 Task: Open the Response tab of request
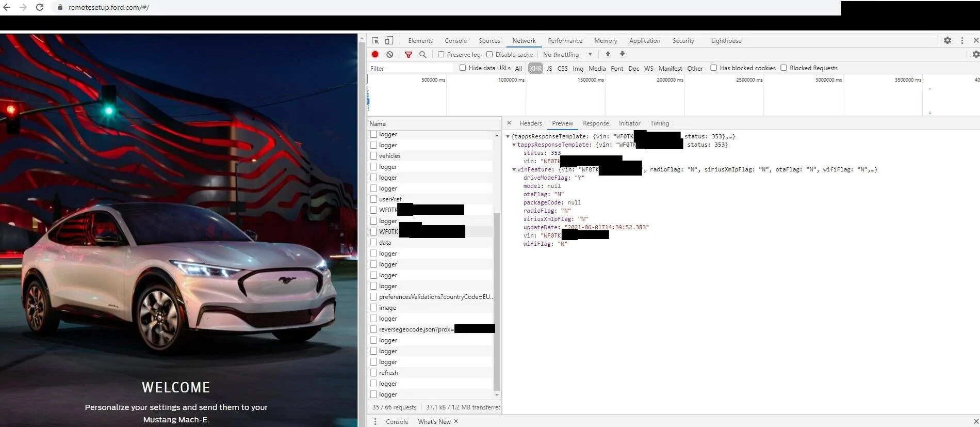[596, 123]
